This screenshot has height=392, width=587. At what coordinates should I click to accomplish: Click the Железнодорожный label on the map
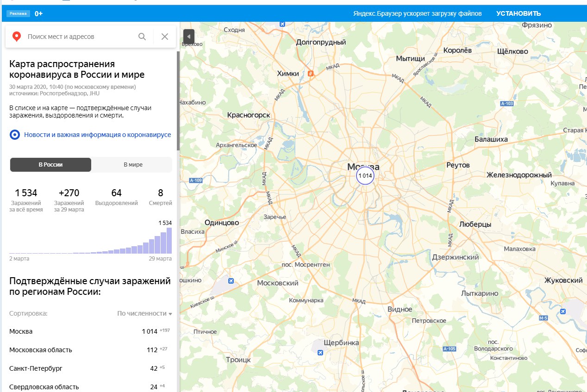519,175
